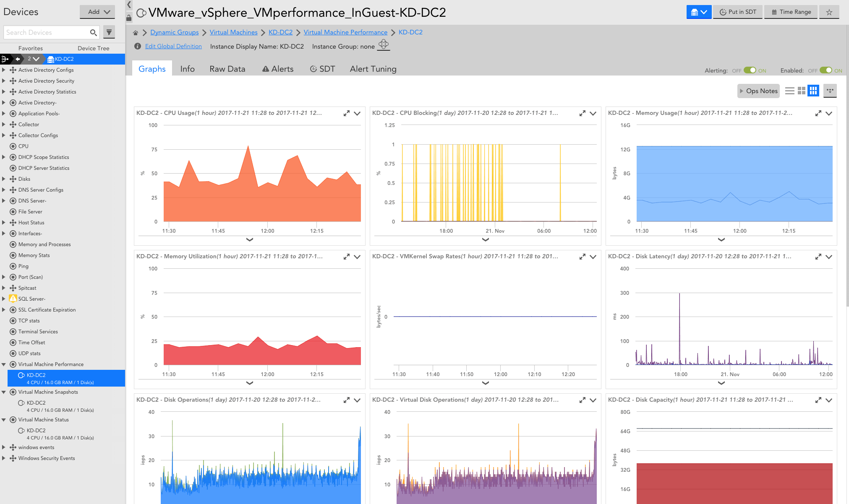
Task: Click the Time Range button
Action: tap(791, 12)
